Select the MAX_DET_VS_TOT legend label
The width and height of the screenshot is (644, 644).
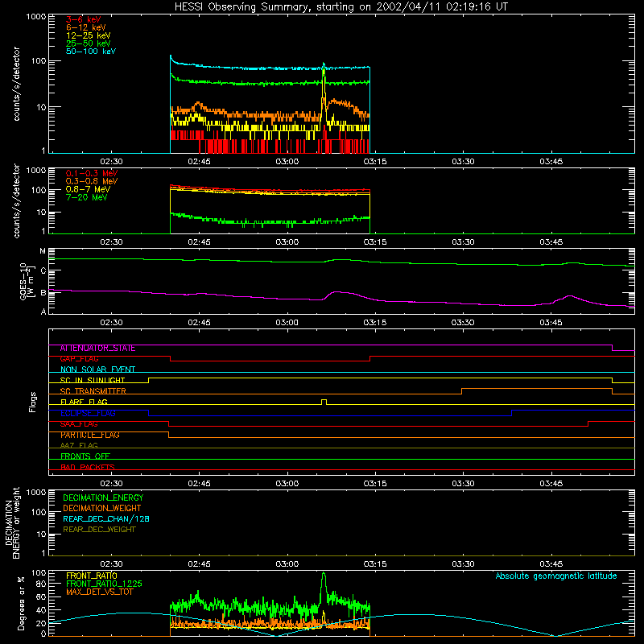(99, 592)
